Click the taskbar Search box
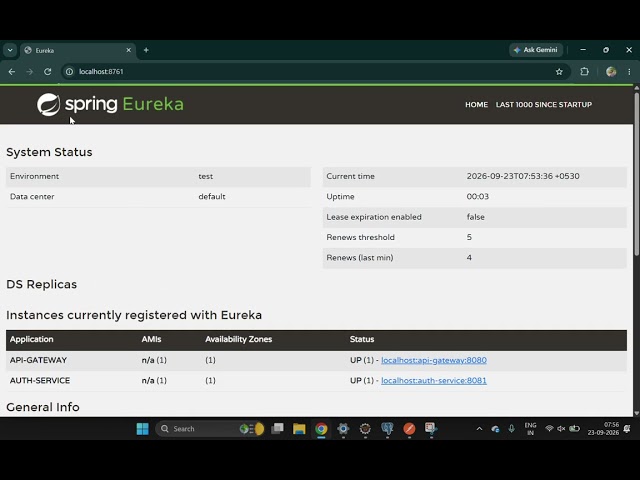Image resolution: width=640 pixels, height=480 pixels. (210, 429)
